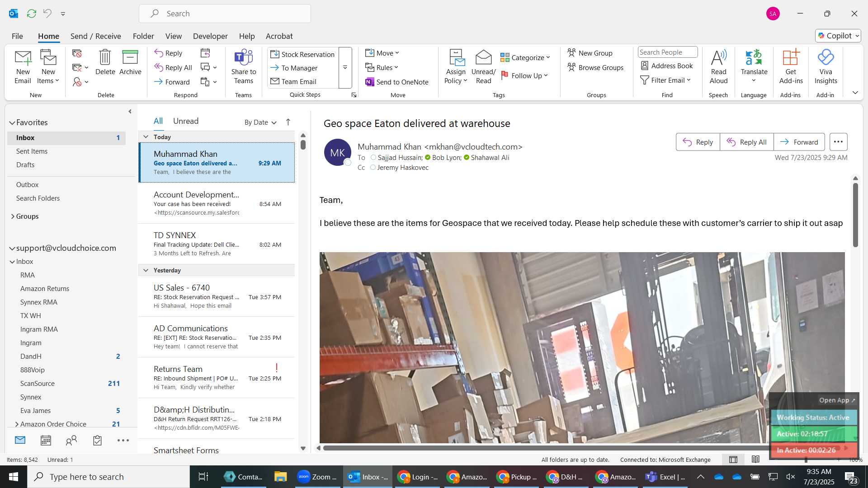This screenshot has height=488, width=868.
Task: Collapse the folder pane
Action: 130,111
